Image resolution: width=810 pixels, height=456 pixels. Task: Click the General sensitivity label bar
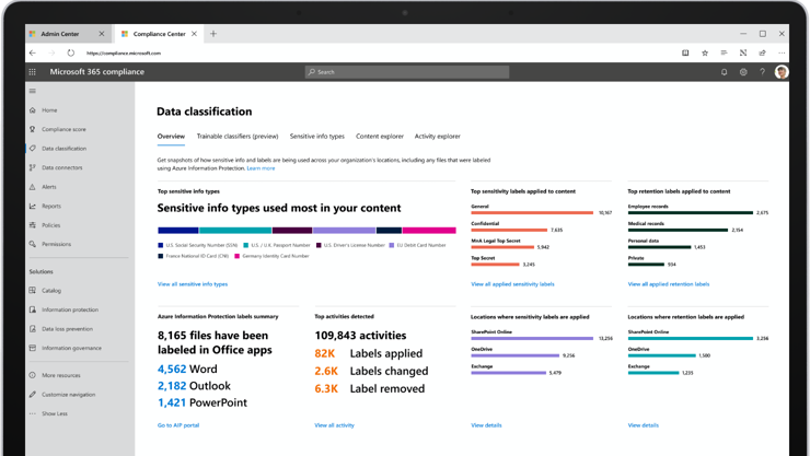click(x=532, y=213)
